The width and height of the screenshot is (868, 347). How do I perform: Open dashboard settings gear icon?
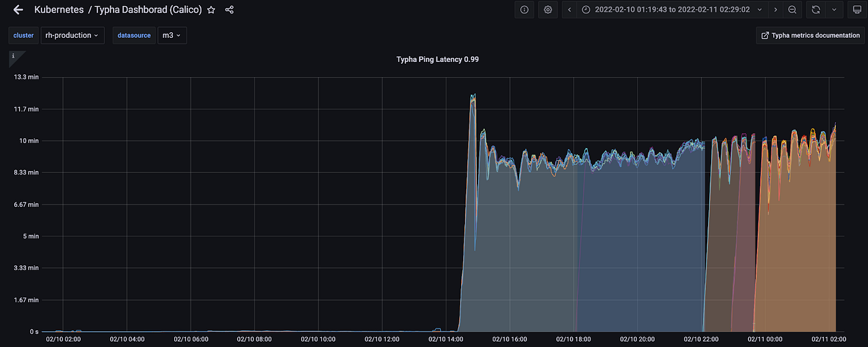[x=548, y=10]
